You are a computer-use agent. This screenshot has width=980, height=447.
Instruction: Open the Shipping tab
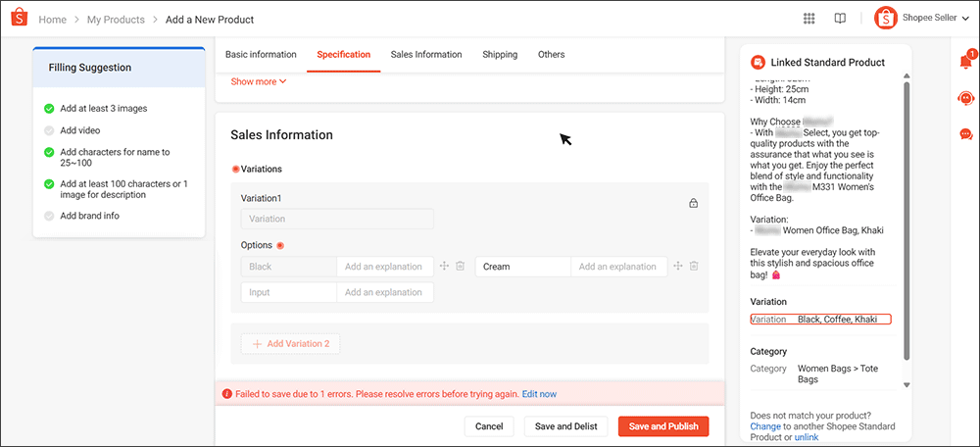click(x=500, y=54)
